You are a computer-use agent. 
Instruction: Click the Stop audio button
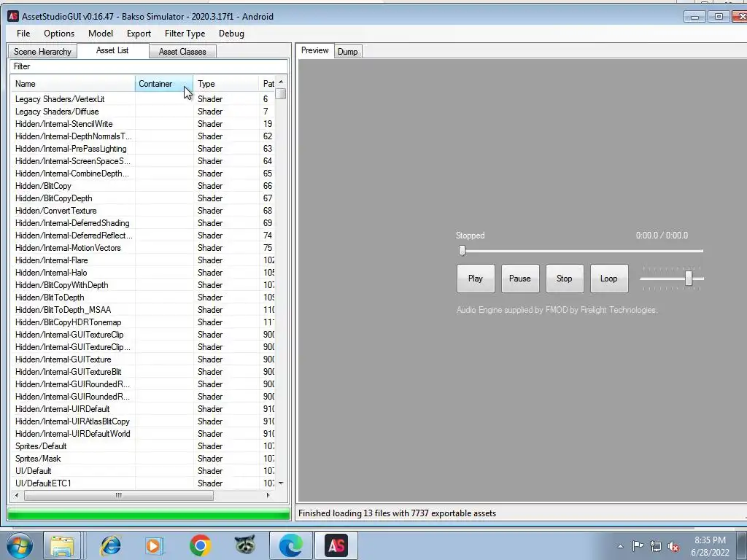[565, 279]
